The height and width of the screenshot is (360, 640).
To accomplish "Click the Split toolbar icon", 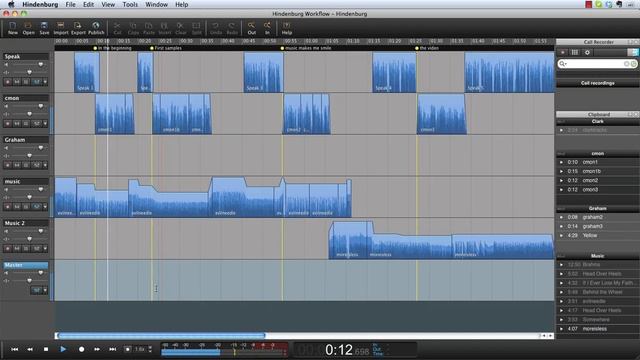I will pyautogui.click(x=196, y=28).
